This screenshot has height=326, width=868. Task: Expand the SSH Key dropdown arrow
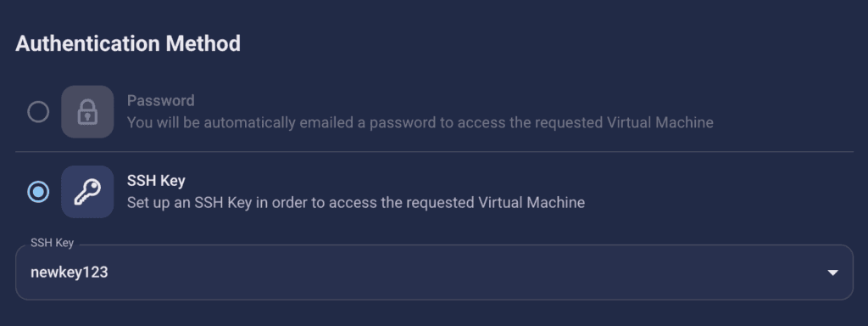pos(832,273)
